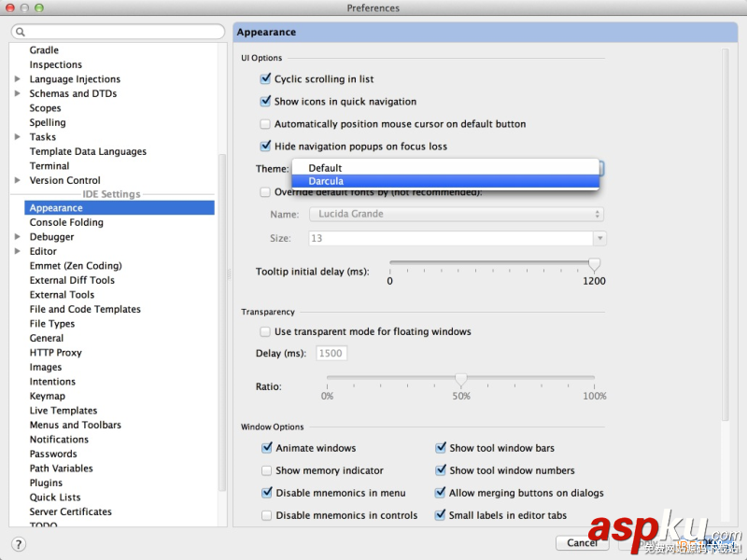The width and height of the screenshot is (747, 560).
Task: Toggle Small labels in editor tabs
Action: click(x=440, y=515)
